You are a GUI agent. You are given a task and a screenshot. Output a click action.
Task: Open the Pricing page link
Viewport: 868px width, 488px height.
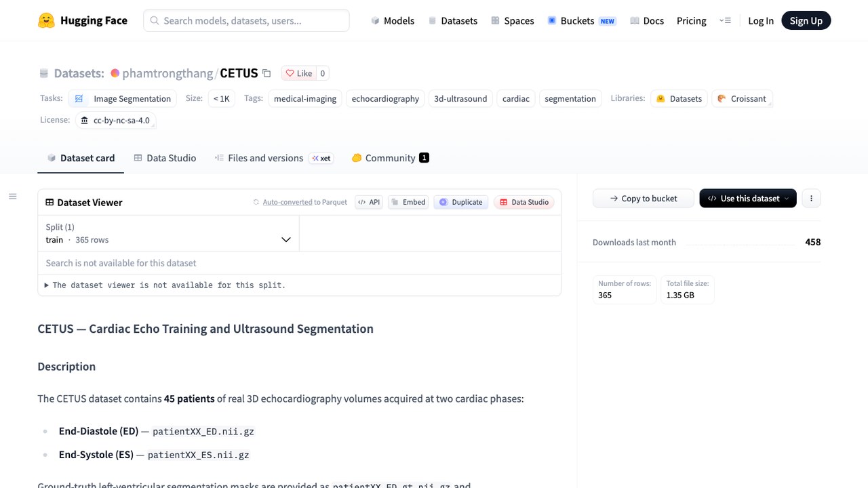pos(692,20)
